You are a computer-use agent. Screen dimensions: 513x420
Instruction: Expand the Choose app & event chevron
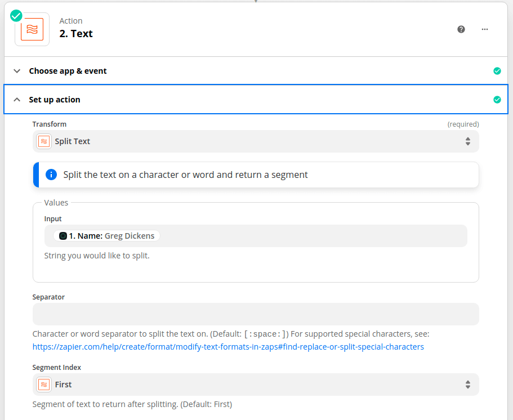point(17,71)
